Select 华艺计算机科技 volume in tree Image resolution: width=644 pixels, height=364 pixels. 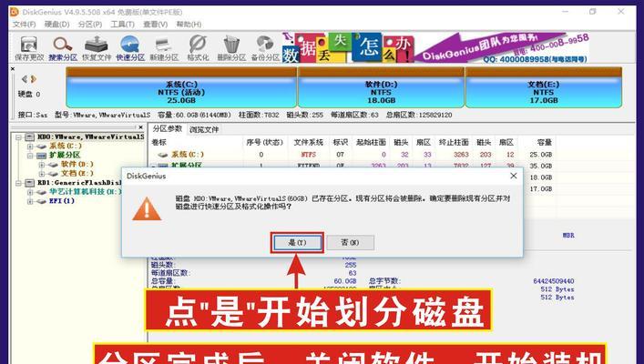coord(86,192)
